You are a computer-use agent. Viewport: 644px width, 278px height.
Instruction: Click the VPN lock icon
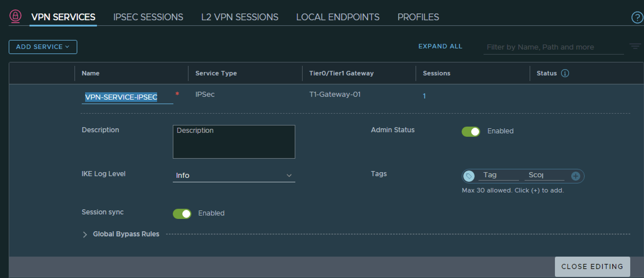pos(15,16)
